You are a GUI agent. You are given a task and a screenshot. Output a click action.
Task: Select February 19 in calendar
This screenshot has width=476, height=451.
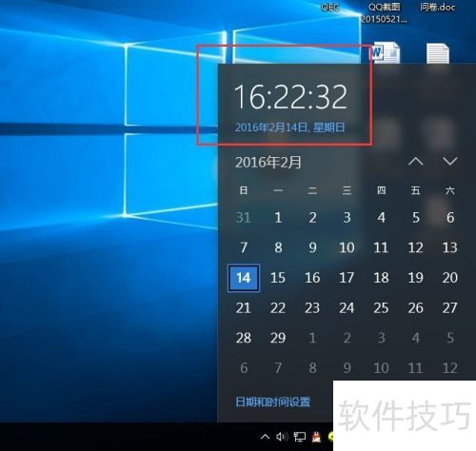tap(416, 278)
